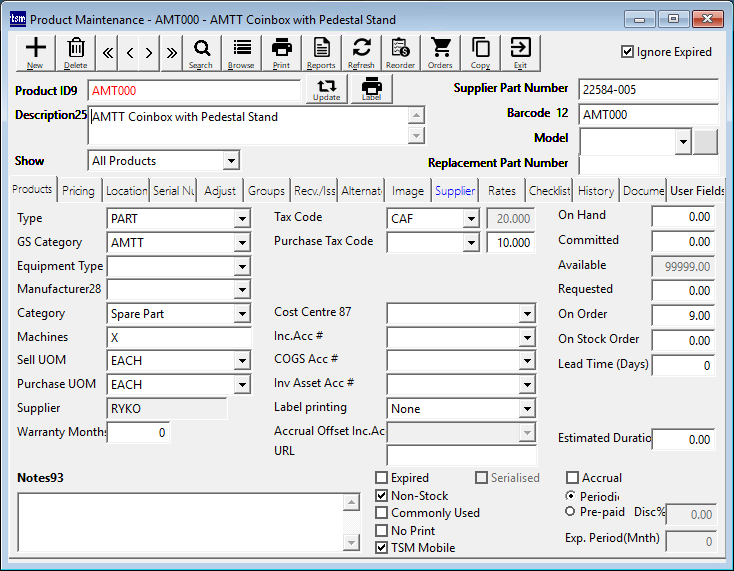Open the Browse list icon
734x571 pixels.
241,52
